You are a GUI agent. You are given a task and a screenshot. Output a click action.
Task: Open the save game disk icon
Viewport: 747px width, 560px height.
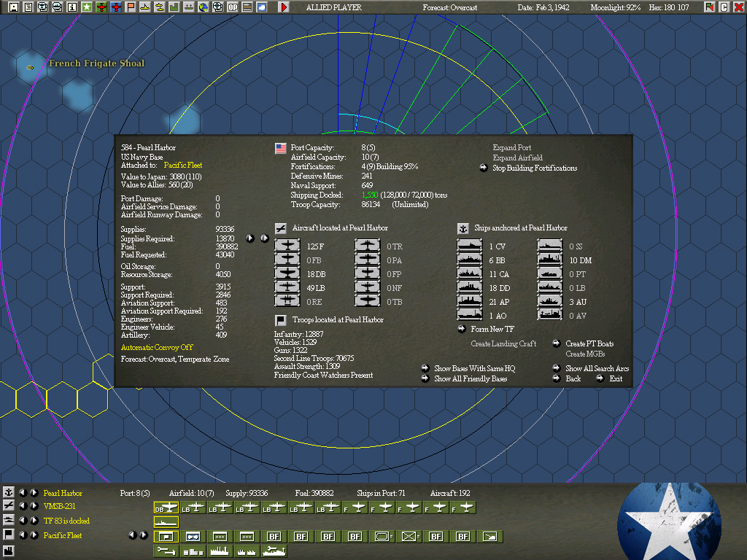[x=14, y=7]
